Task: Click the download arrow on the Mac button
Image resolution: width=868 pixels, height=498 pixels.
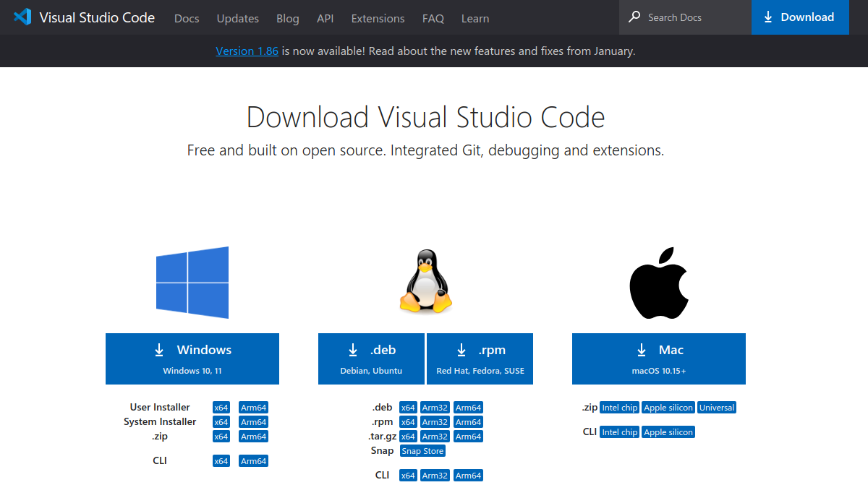Action: [641, 350]
